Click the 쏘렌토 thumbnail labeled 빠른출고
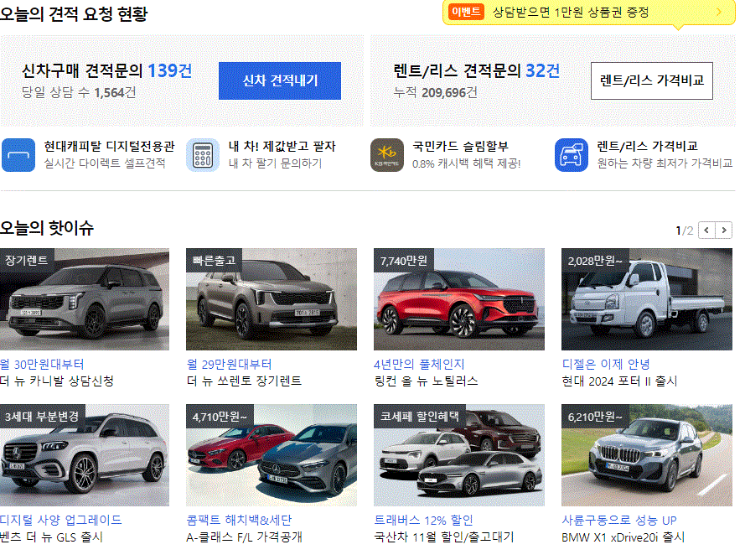Image resolution: width=745 pixels, height=560 pixels. point(272,299)
